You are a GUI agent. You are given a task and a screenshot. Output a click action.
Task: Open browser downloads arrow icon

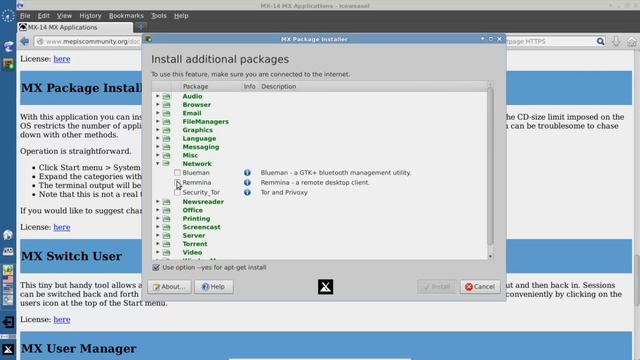click(x=616, y=41)
